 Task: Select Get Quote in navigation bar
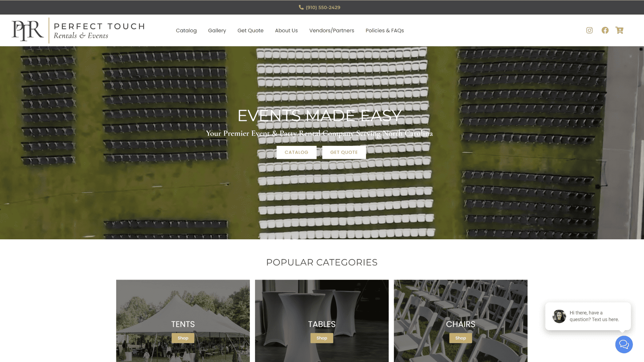[251, 31]
